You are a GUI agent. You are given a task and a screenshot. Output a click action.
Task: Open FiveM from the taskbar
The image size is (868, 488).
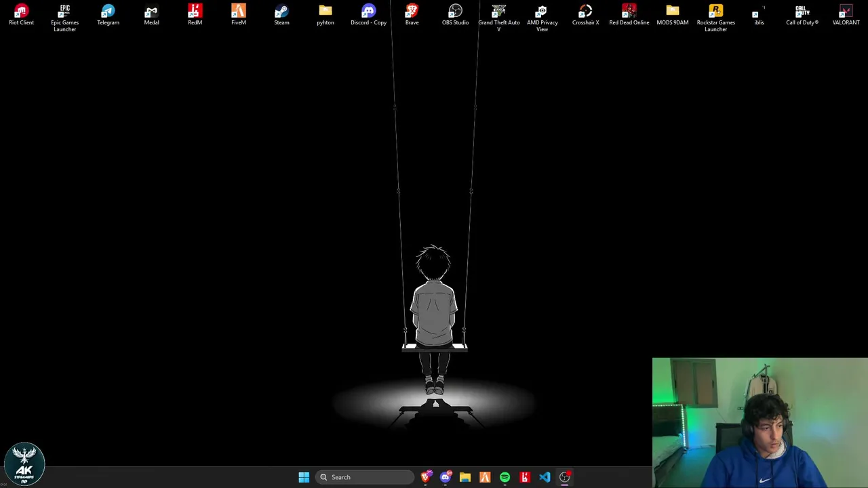point(485,477)
